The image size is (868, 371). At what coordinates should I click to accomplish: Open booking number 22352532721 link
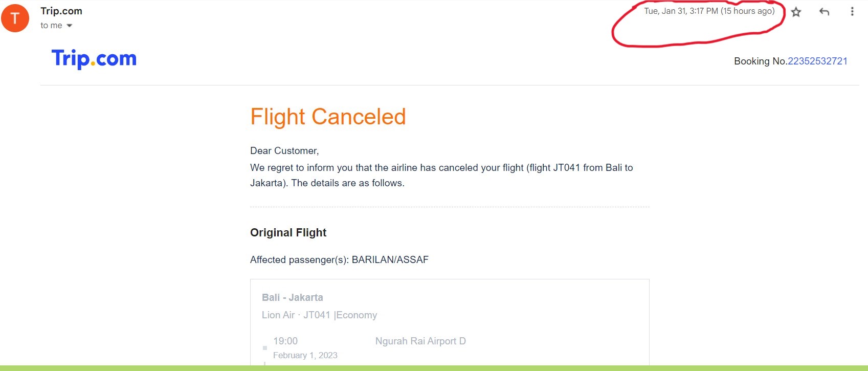817,61
